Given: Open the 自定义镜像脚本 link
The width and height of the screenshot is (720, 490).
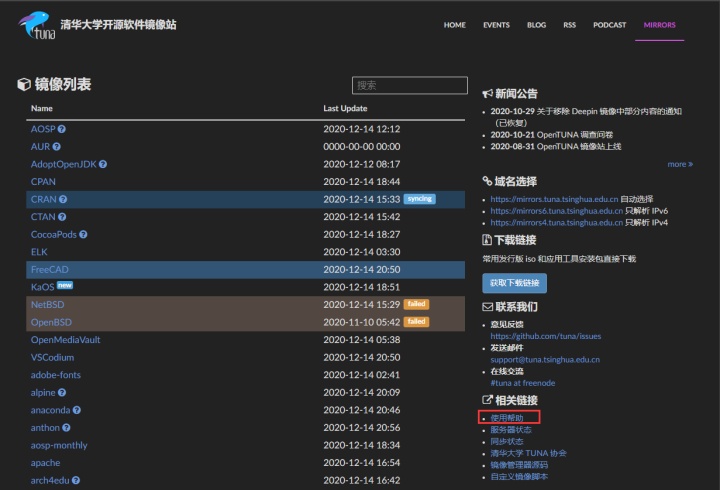Looking at the screenshot, I should [519, 477].
